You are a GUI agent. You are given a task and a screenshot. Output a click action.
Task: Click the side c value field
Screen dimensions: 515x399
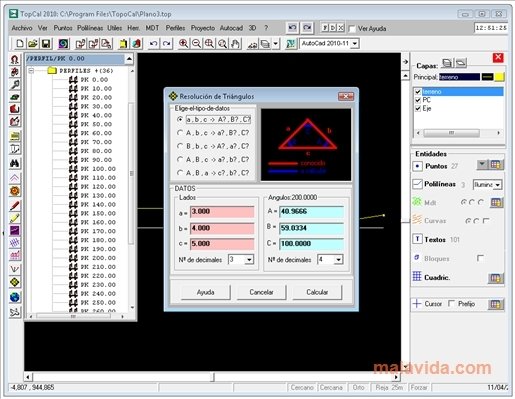[x=222, y=244]
